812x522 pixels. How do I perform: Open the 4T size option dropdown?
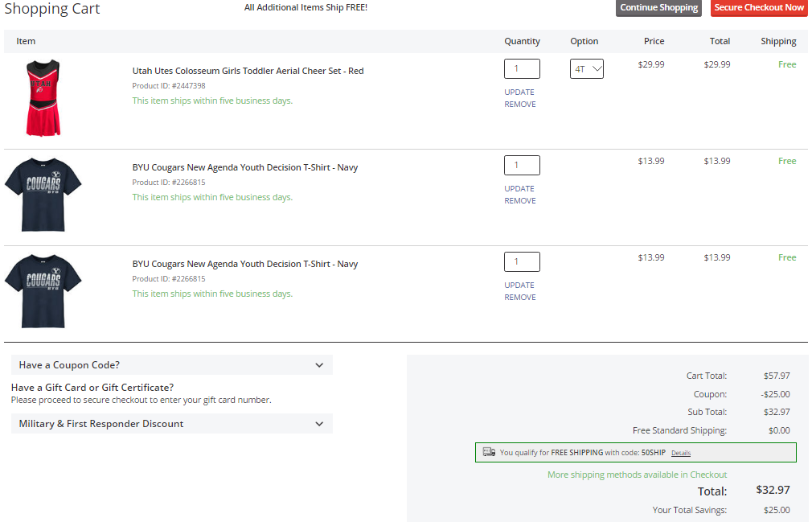tap(587, 69)
